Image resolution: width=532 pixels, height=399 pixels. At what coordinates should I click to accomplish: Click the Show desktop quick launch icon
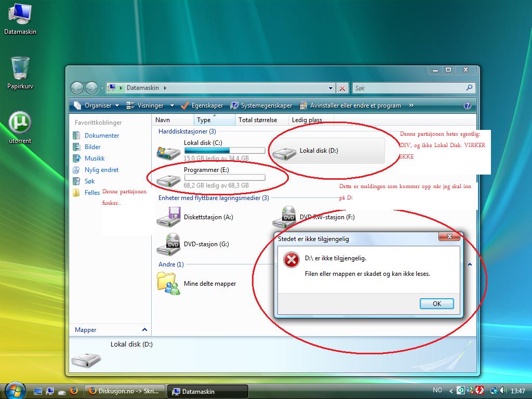point(38,391)
